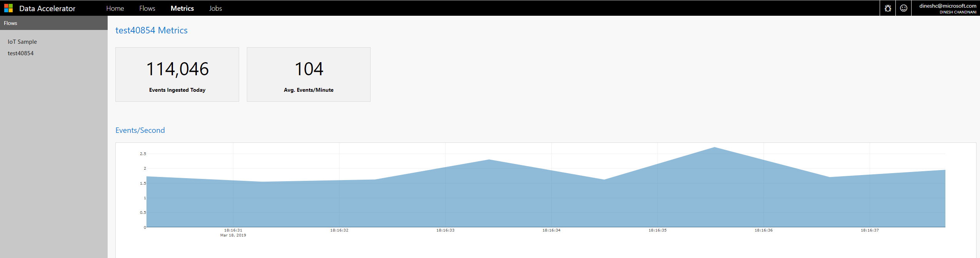Click the Data Accelerator title

[47, 8]
